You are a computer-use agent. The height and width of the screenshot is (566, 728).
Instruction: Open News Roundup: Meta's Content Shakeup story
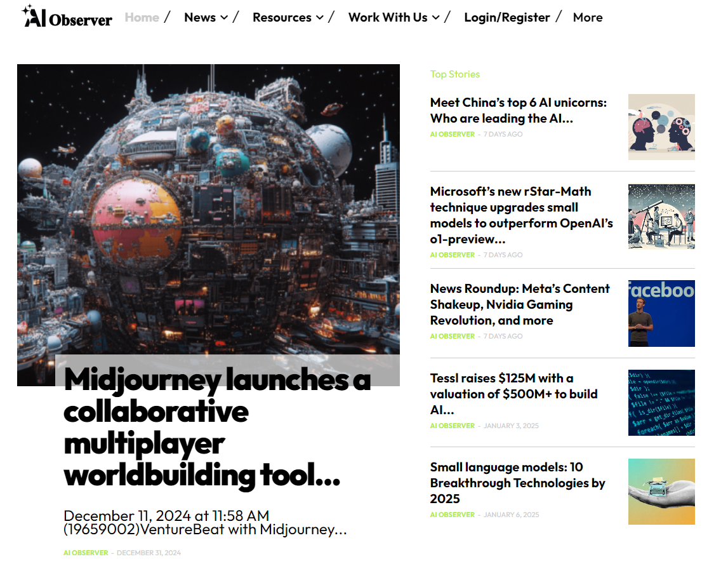coord(520,304)
